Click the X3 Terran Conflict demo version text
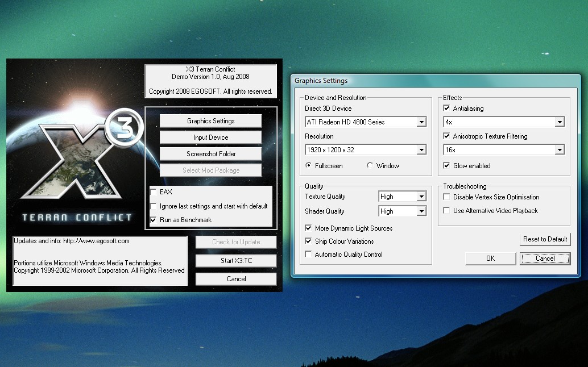588x367 pixels. click(x=210, y=73)
